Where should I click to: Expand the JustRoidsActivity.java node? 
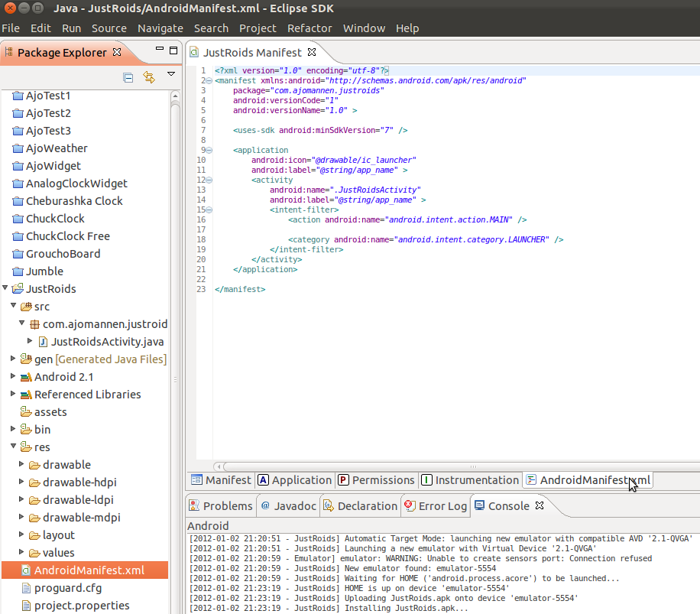[30, 341]
